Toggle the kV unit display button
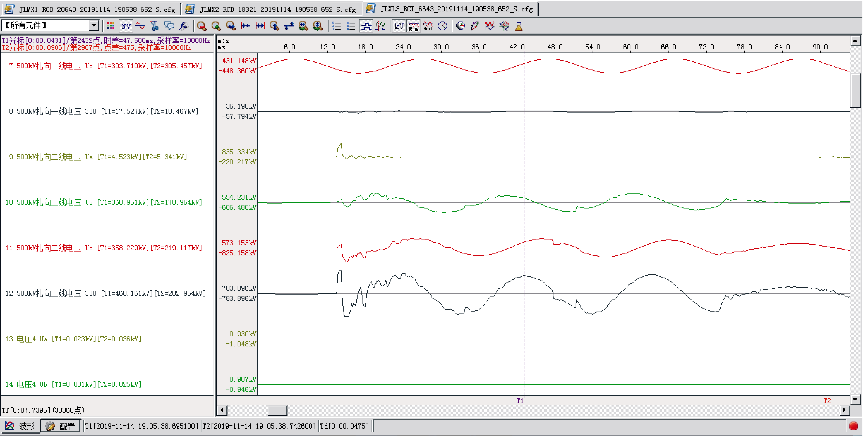Screen dimensions: 868x437 pyautogui.click(x=399, y=26)
